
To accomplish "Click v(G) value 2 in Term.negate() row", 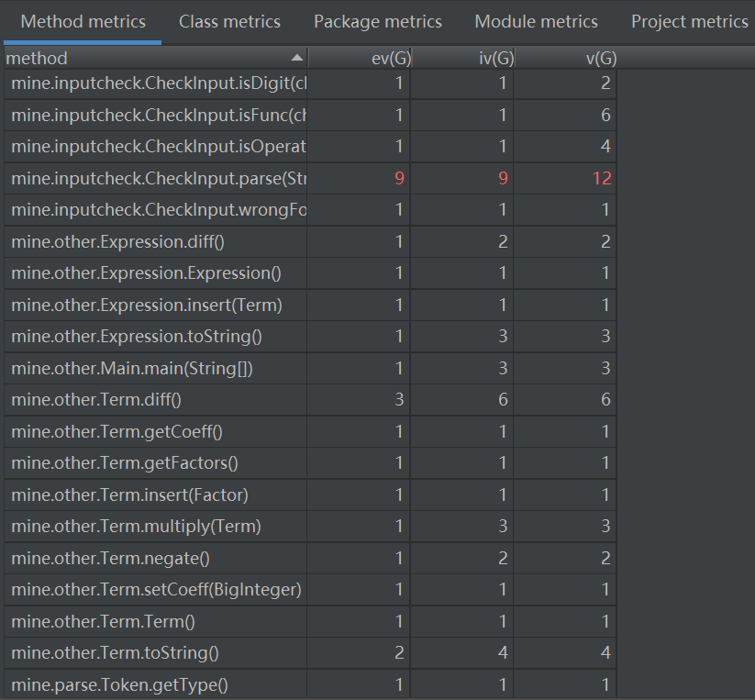I will 605,558.
